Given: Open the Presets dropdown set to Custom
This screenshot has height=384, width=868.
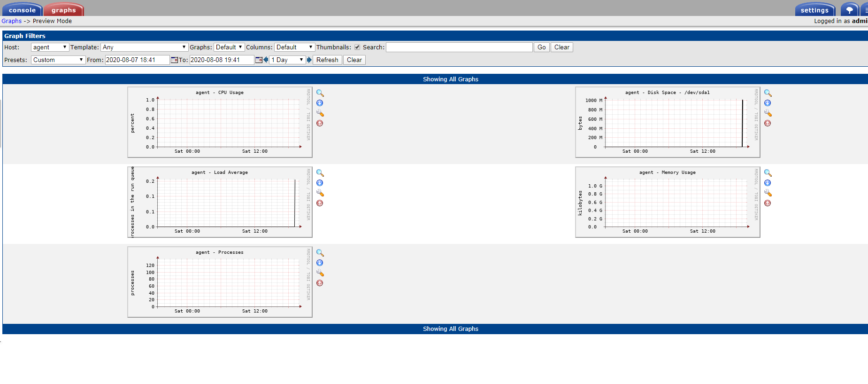Looking at the screenshot, I should (58, 60).
